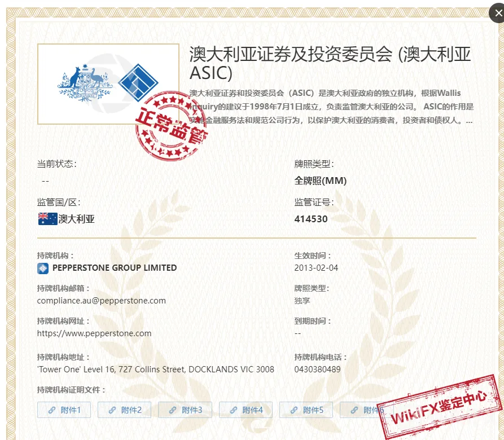Open attachment 附件1

(64, 410)
